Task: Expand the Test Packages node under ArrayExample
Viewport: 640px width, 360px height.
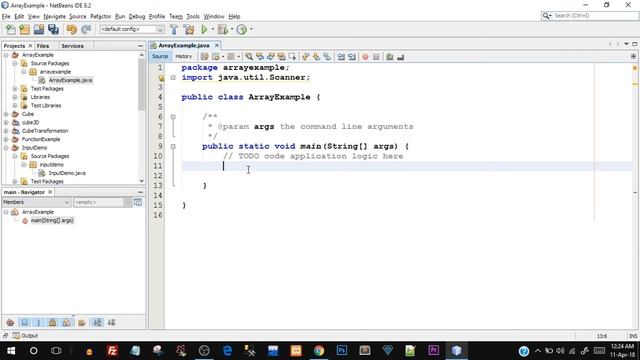Action: point(15,89)
